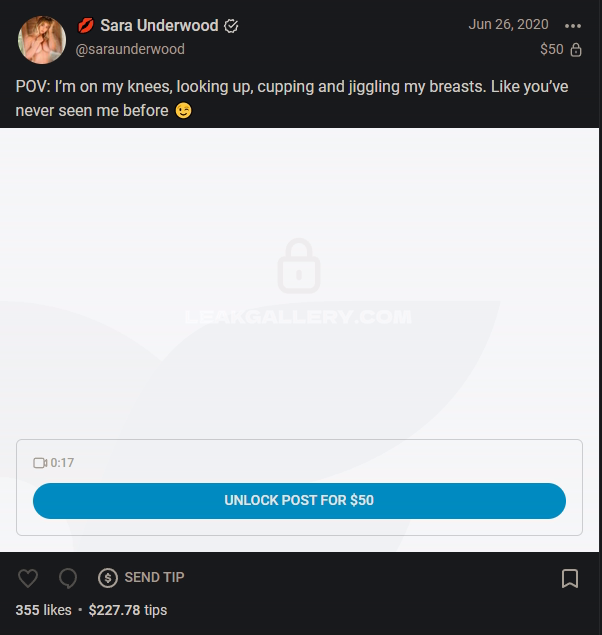Like the post with the heart icon
602x635 pixels.
28,577
